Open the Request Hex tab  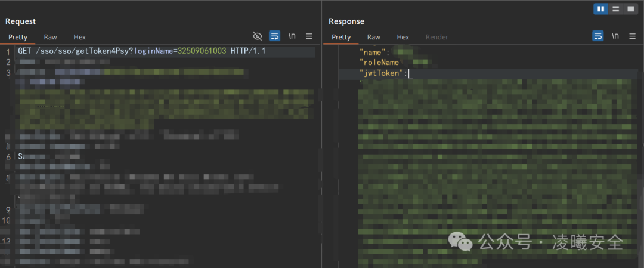[x=80, y=37]
